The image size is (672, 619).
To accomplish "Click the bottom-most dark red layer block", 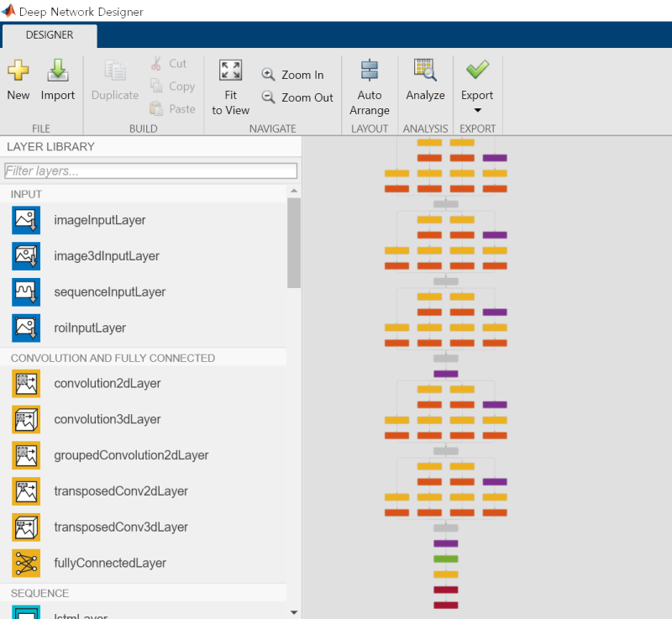I will coord(446,606).
